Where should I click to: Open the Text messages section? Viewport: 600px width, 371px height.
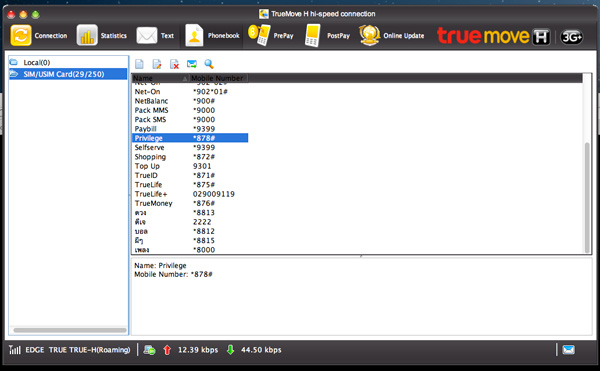[x=155, y=35]
